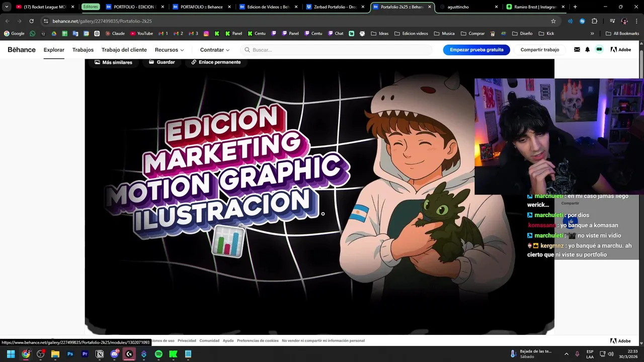Open Photoshop from taskbar
Viewport: 644px width, 362px height.
[70, 354]
